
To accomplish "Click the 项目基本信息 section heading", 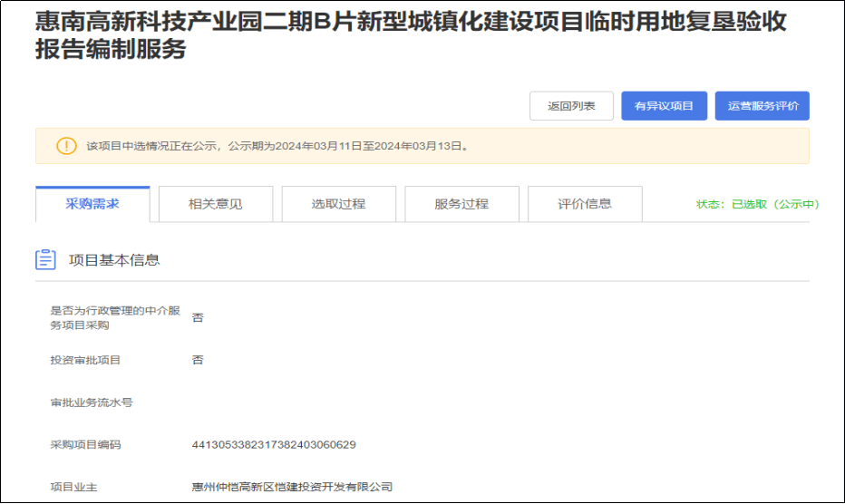I will click(x=114, y=260).
